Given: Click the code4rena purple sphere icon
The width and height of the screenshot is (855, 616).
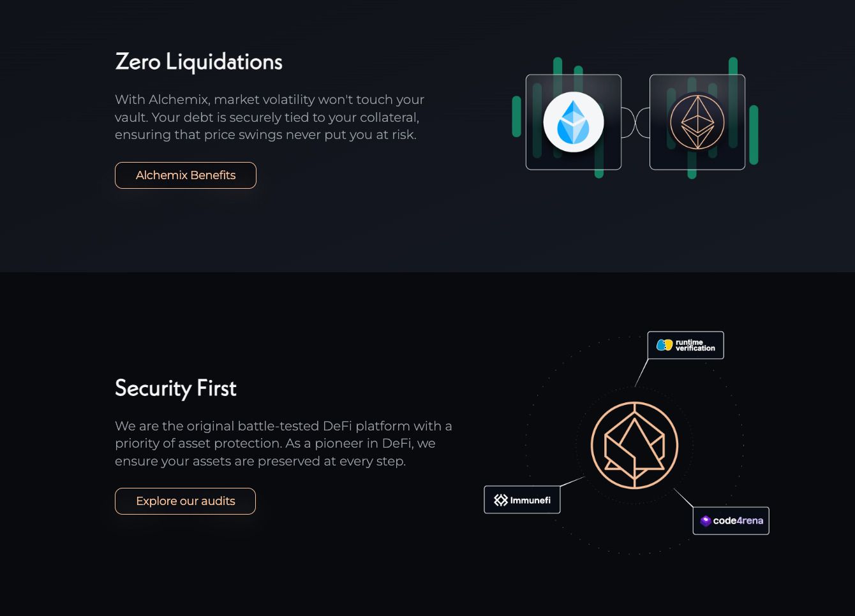Looking at the screenshot, I should click(x=704, y=520).
